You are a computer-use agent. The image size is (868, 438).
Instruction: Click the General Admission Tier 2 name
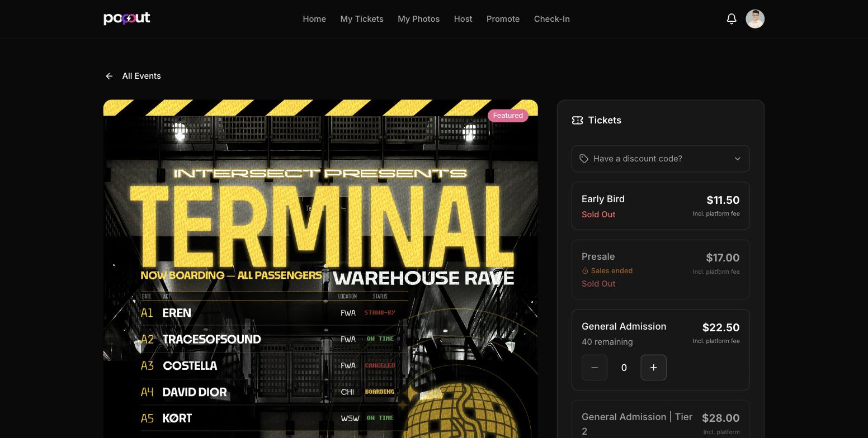click(637, 424)
